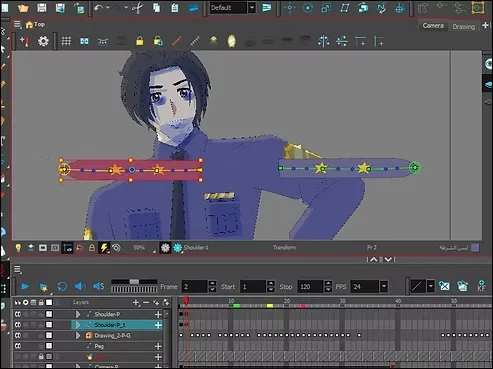Open a scene with the folder icon

tap(23, 8)
